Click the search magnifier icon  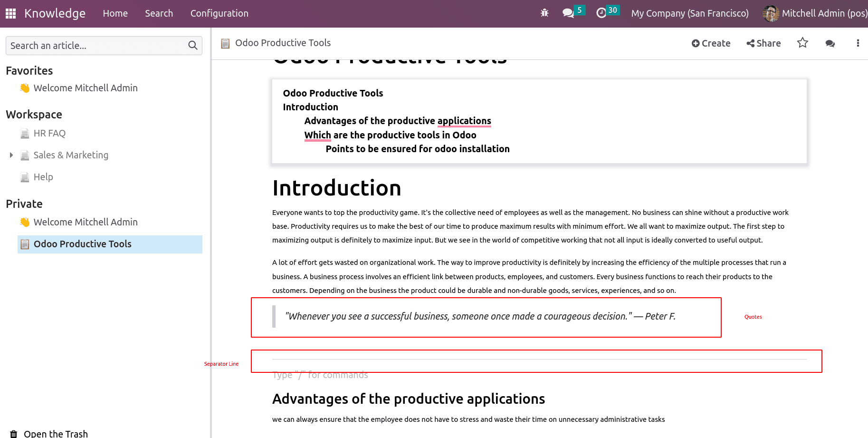tap(192, 46)
